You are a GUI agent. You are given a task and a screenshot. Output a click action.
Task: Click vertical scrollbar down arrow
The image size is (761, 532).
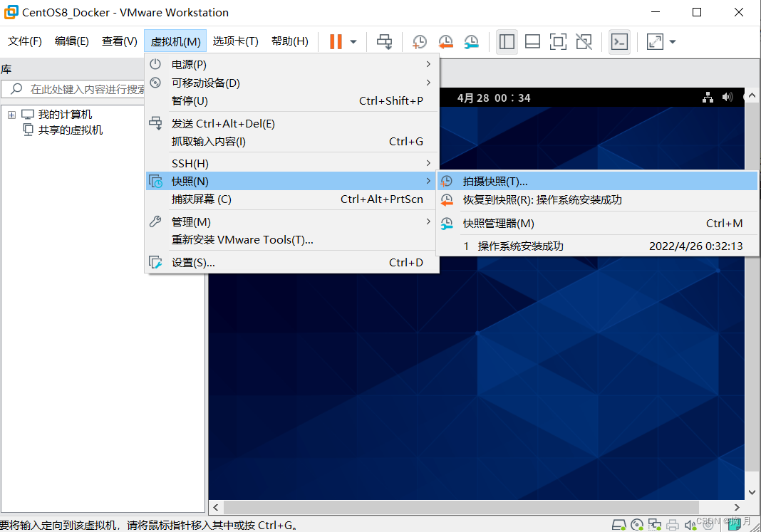(x=752, y=492)
